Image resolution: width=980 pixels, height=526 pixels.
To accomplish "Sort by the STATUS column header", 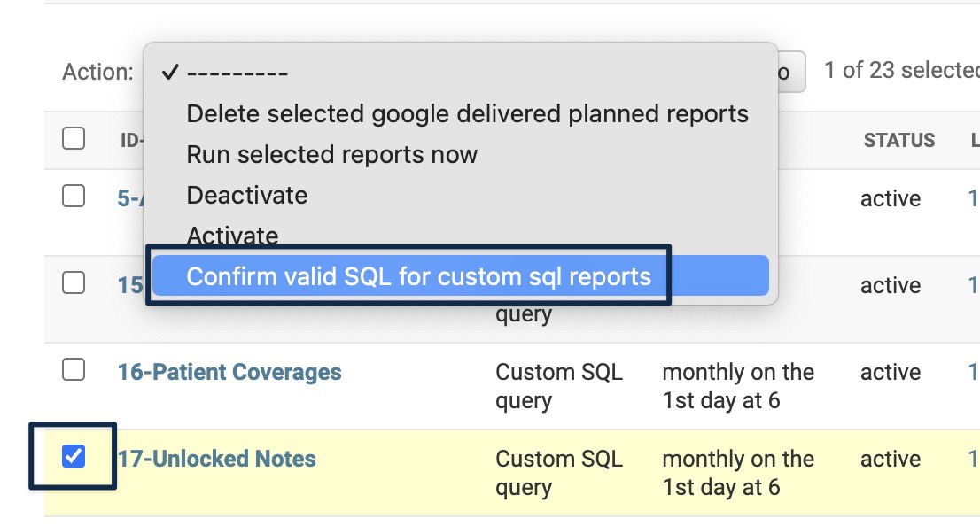I will click(898, 140).
